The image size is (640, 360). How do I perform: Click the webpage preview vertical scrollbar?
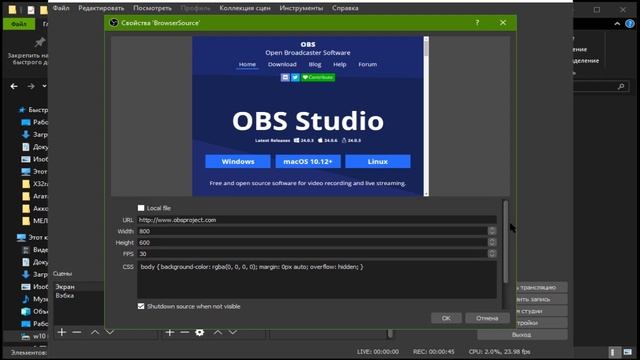pos(426,116)
